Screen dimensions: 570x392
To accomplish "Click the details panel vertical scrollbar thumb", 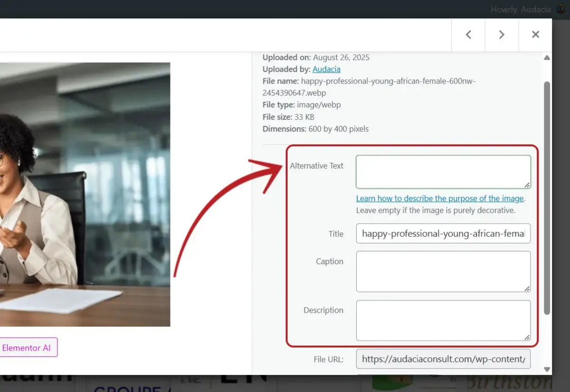I will (x=547, y=197).
